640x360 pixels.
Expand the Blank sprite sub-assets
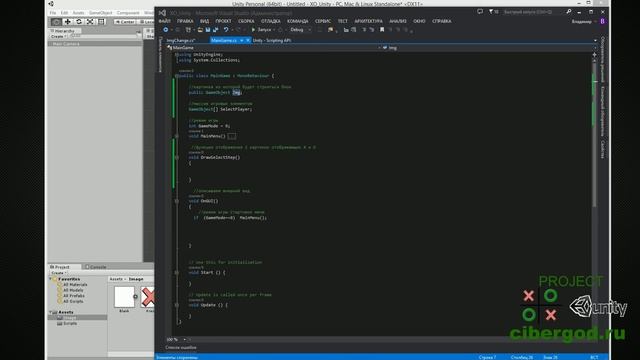coord(136,297)
